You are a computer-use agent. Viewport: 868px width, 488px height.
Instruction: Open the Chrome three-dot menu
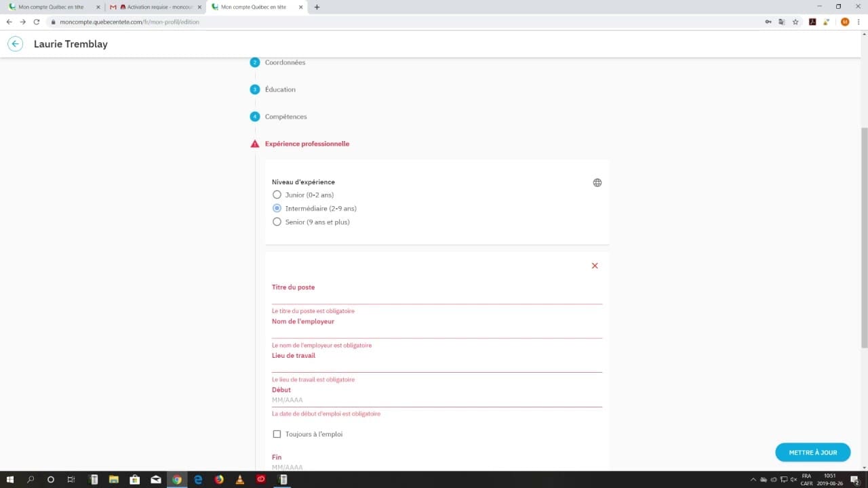tap(859, 22)
